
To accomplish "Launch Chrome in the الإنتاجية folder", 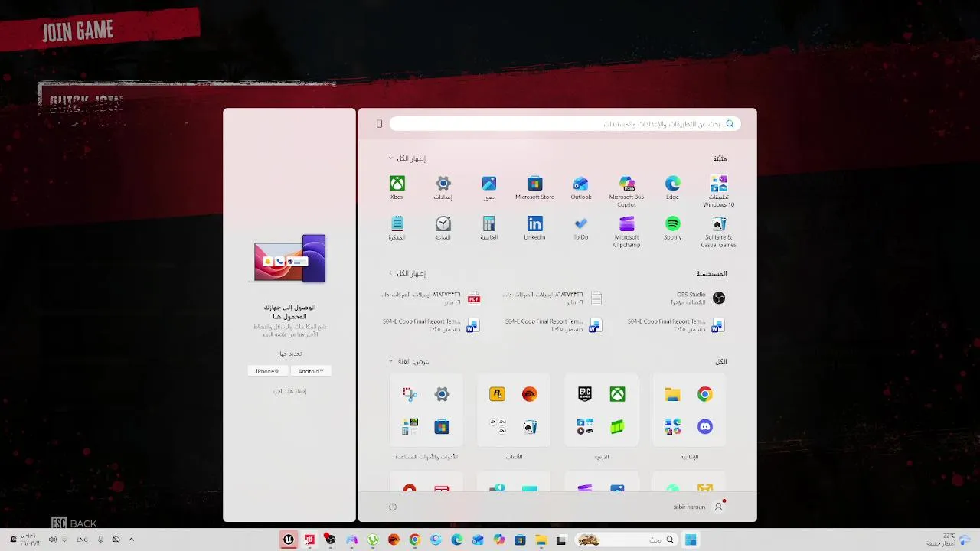I will 705,394.
